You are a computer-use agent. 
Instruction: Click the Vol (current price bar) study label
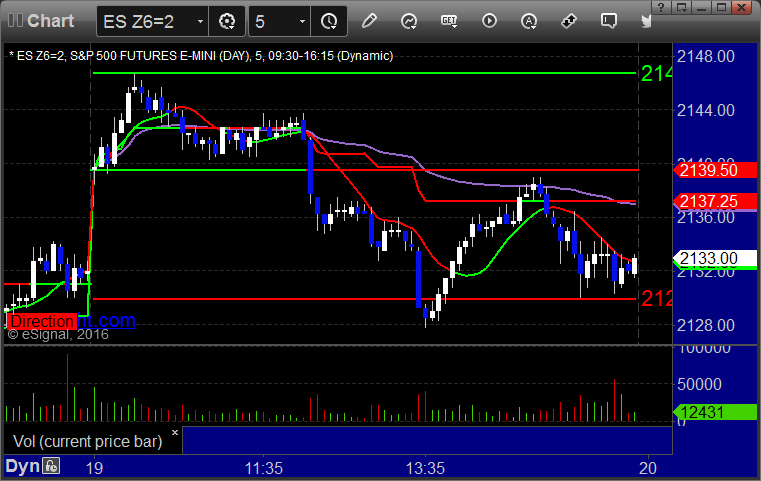87,442
